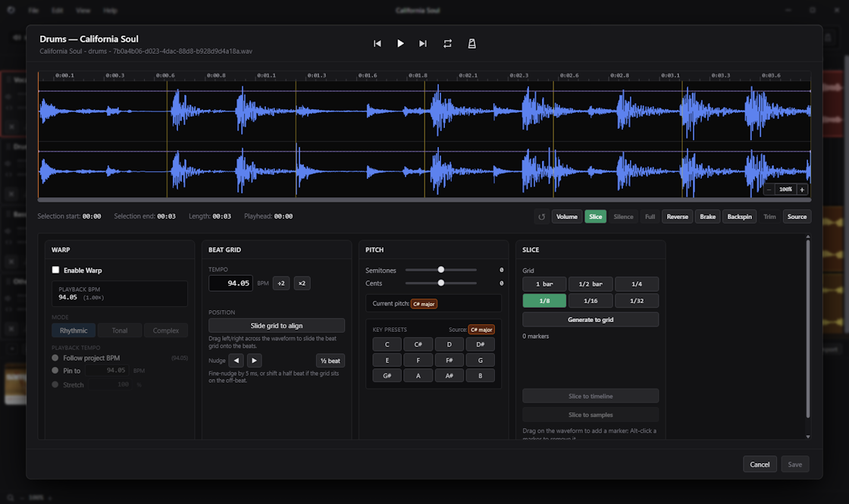Viewport: 849px width, 504px height.
Task: Open the Source button
Action: coord(797,217)
